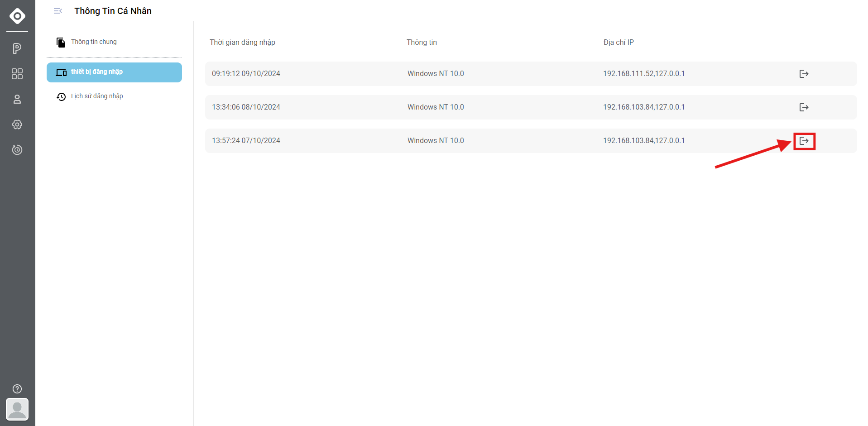Click Windows NT 10.0 in the 09/10/2024 row
Screen dimensions: 868x426
(x=436, y=73)
